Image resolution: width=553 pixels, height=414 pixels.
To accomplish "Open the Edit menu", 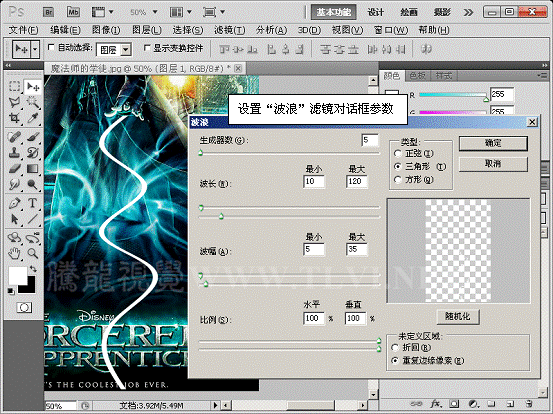I will (x=65, y=30).
